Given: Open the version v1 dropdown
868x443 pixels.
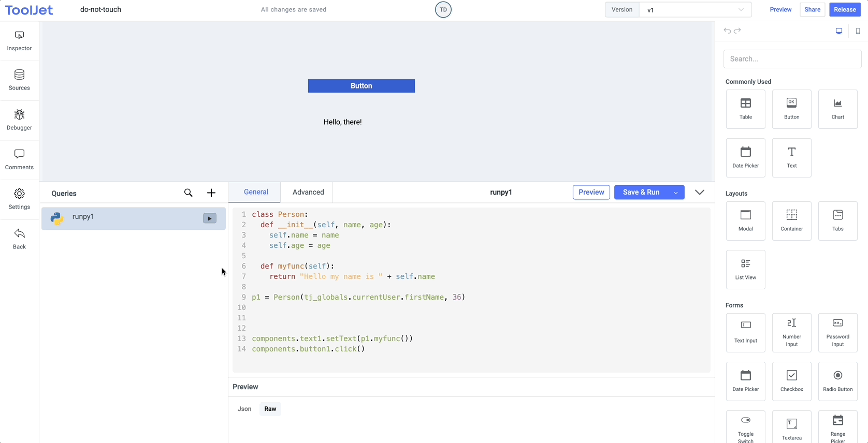Looking at the screenshot, I should pyautogui.click(x=695, y=10).
